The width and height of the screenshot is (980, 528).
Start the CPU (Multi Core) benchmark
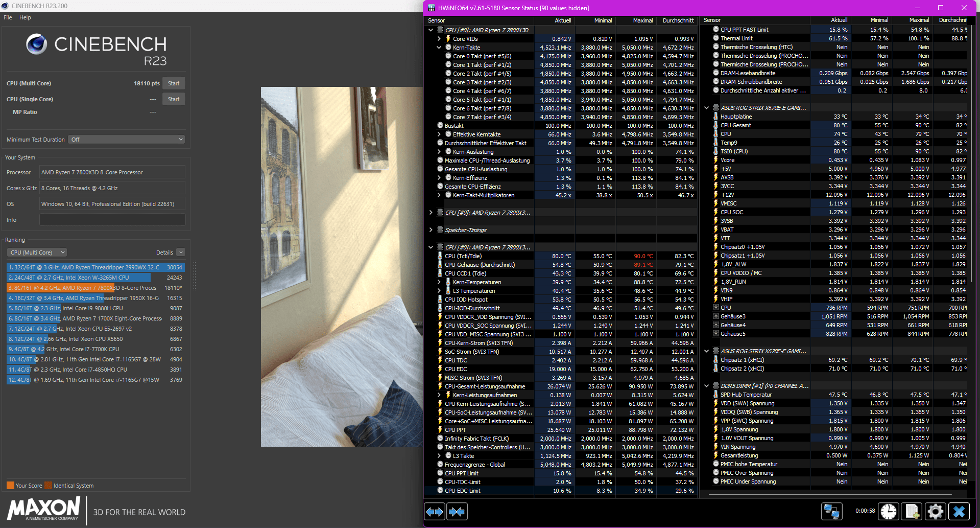[x=174, y=83]
